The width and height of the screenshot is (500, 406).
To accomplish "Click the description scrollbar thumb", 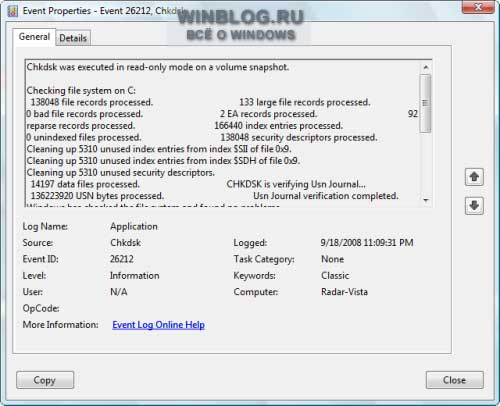I will (425, 103).
